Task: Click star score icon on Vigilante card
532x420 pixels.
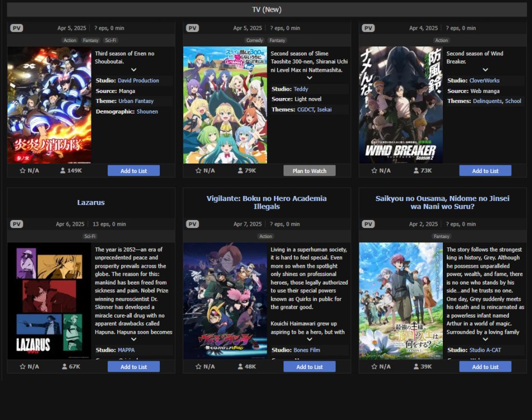Action: pyautogui.click(x=198, y=366)
